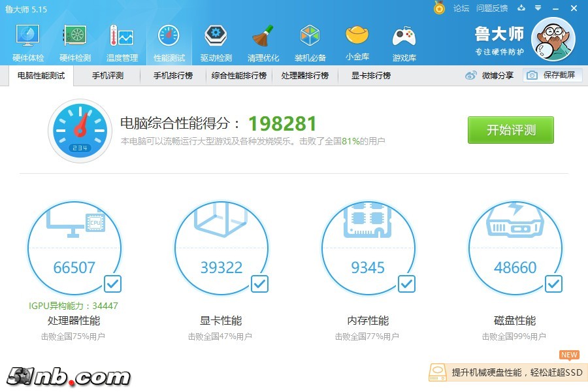The height and width of the screenshot is (392, 588).
Task: Uncheck the 处理器性能 test checkbox
Action: [x=112, y=284]
